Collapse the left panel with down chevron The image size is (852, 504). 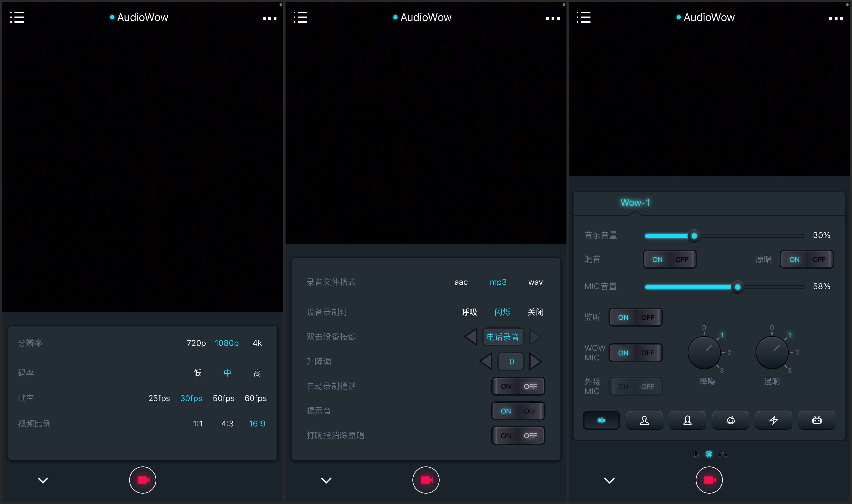[43, 480]
